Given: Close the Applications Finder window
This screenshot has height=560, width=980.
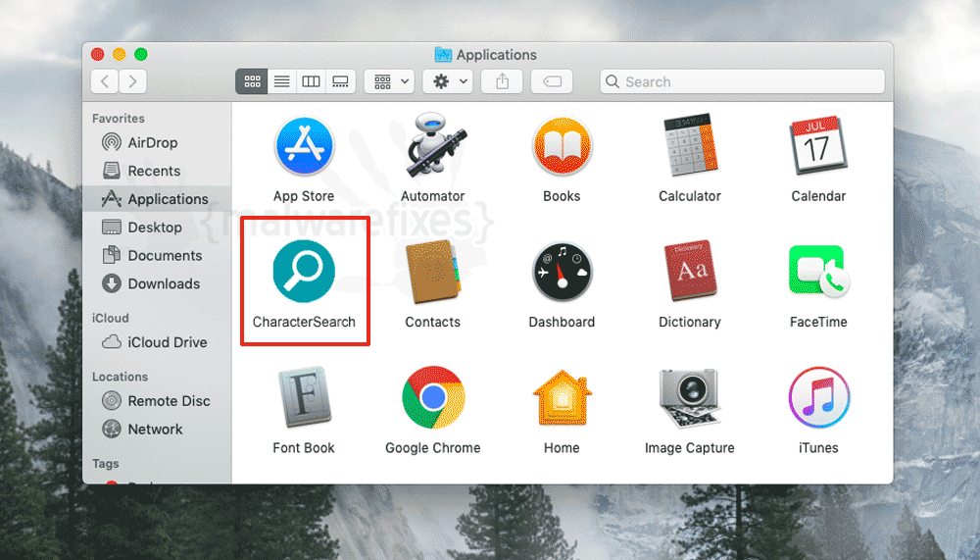Looking at the screenshot, I should click(x=97, y=55).
